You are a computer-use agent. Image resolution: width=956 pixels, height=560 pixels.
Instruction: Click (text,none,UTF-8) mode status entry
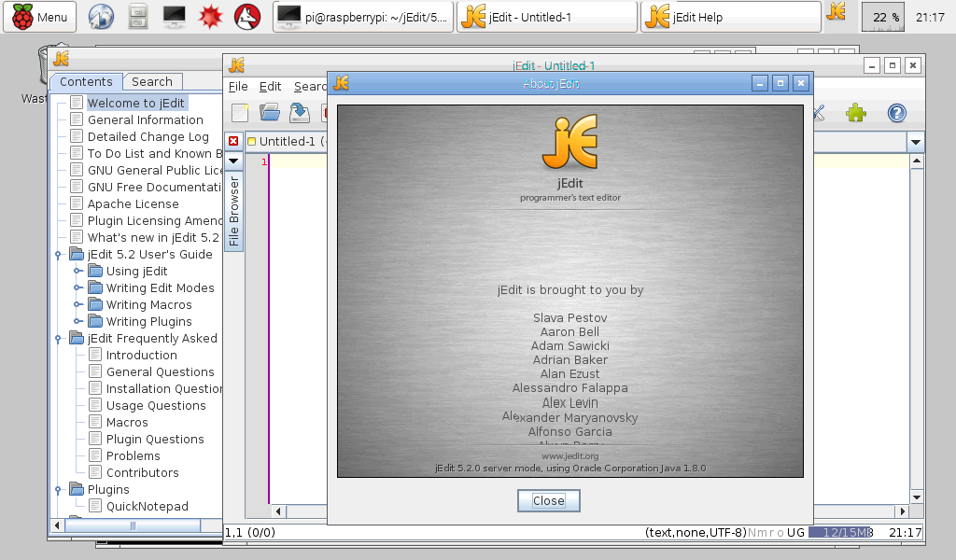coord(695,533)
